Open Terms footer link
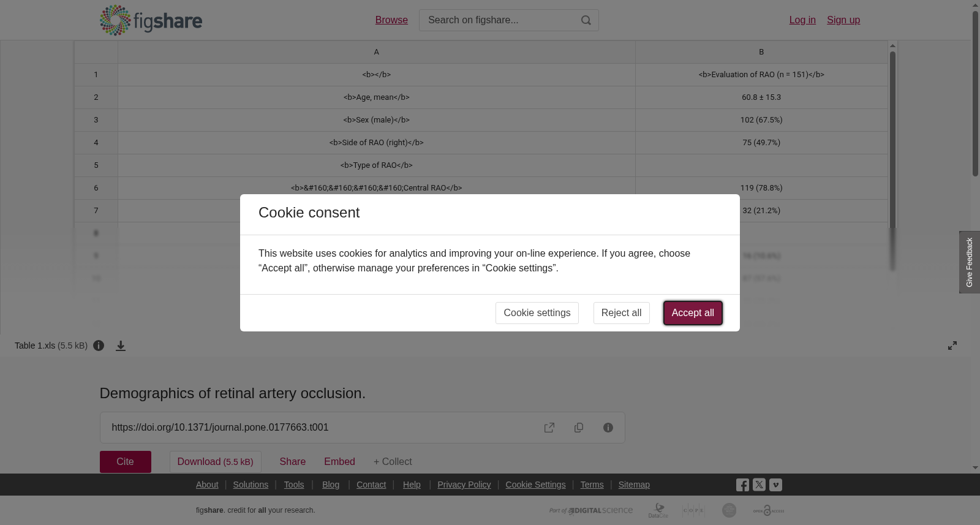980x525 pixels. point(592,485)
